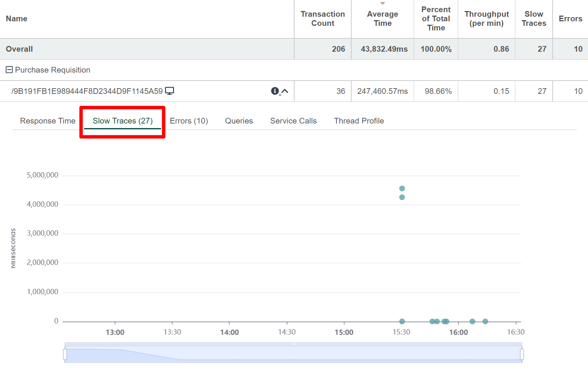Click the rightmost trace dot after 16:00
The image size is (588, 374).
[485, 322]
